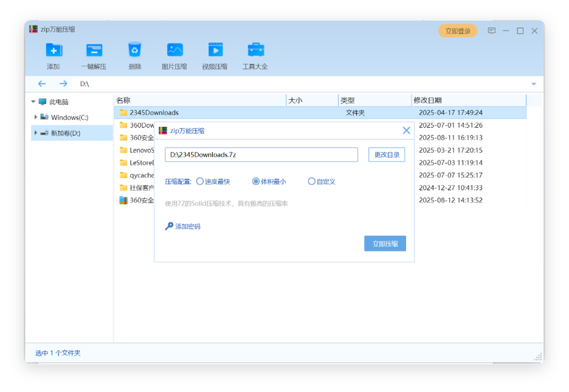
Task: Expand the address bar path dropdown
Action: click(x=534, y=84)
